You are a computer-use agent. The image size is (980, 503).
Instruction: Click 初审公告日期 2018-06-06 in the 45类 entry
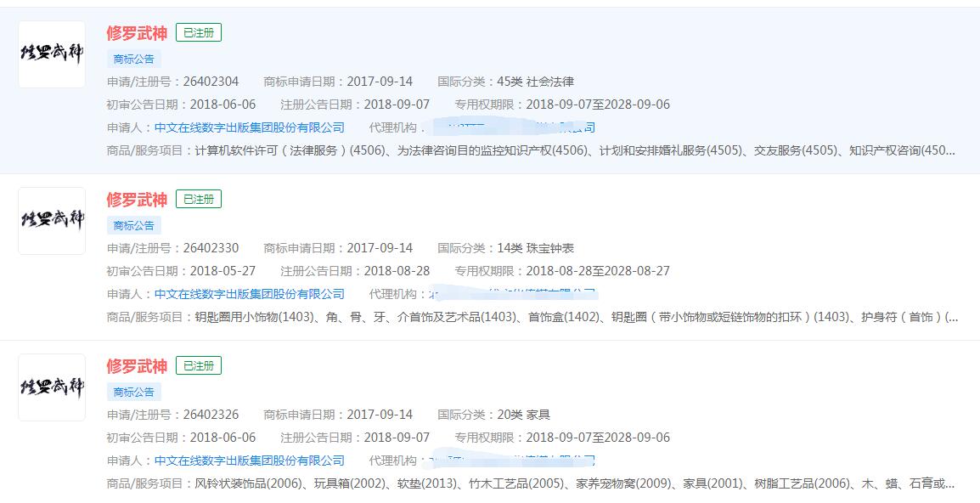222,105
